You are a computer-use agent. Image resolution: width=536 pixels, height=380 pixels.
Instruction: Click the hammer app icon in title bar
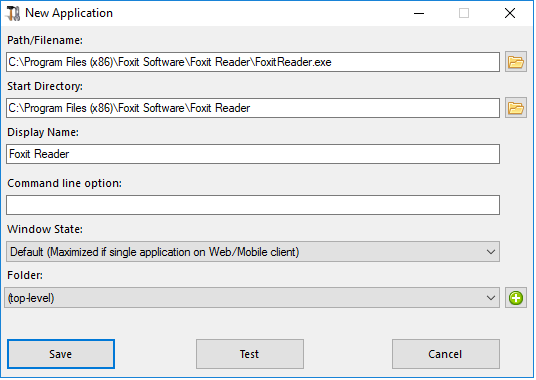[13, 13]
